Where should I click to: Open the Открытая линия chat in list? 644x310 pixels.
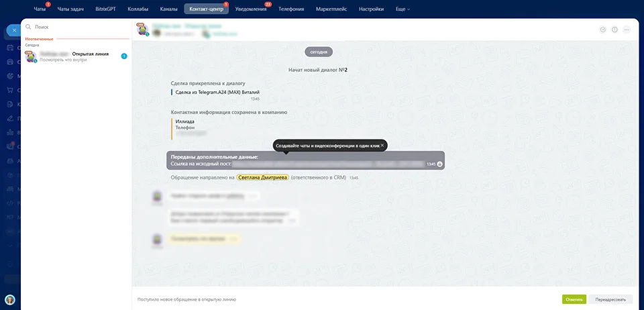pos(76,56)
